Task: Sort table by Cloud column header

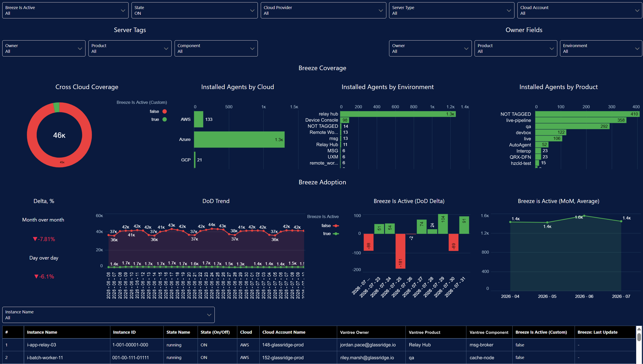Action: (x=248, y=332)
